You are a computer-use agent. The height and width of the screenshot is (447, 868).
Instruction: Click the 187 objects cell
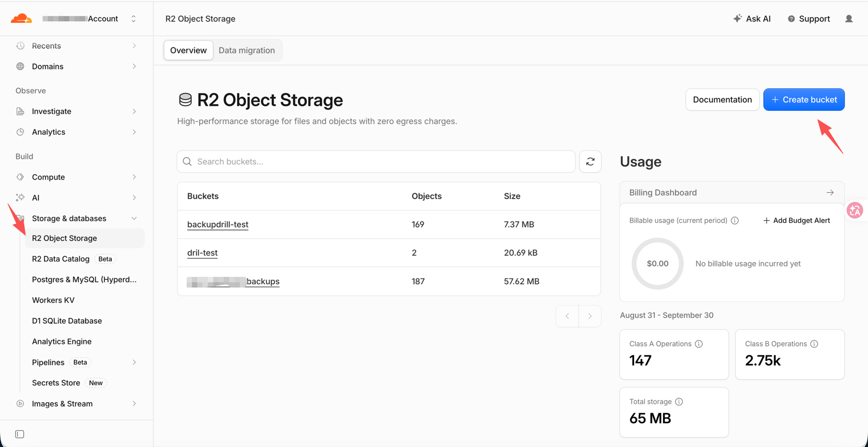[418, 282]
